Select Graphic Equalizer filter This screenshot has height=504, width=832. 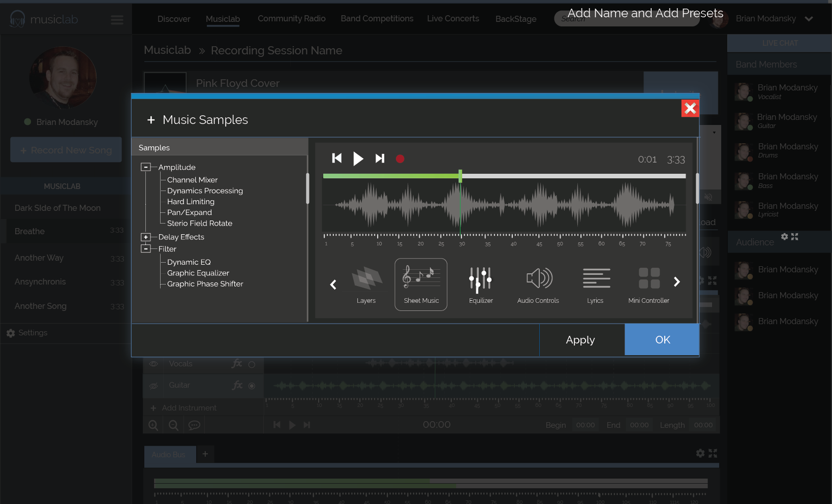pos(198,273)
